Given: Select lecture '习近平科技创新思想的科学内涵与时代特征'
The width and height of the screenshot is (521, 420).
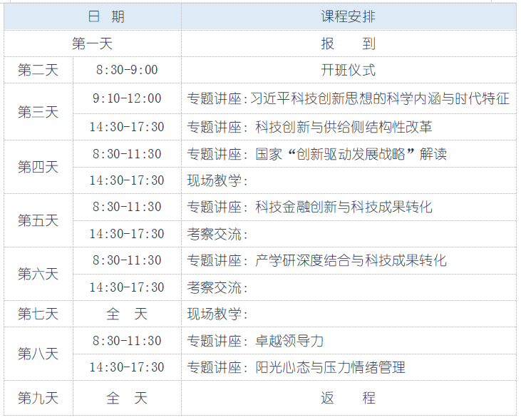Looking at the screenshot, I should [x=380, y=98].
